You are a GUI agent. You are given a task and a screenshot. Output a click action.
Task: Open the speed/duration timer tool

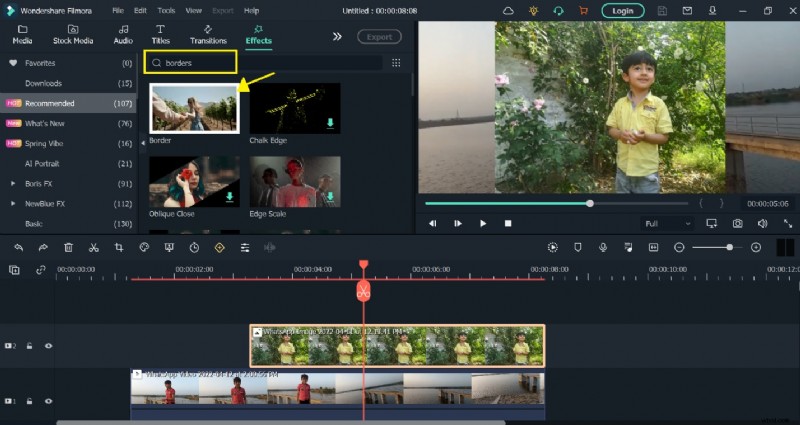[194, 247]
